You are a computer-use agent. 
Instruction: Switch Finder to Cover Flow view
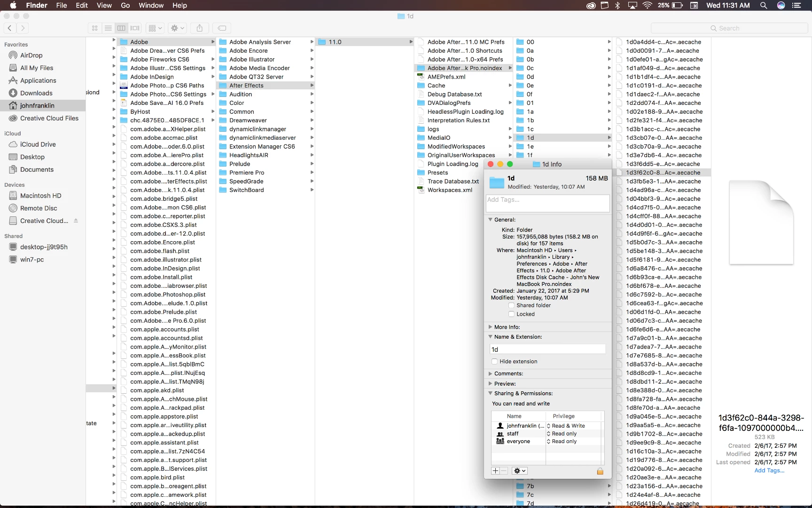pos(135,28)
